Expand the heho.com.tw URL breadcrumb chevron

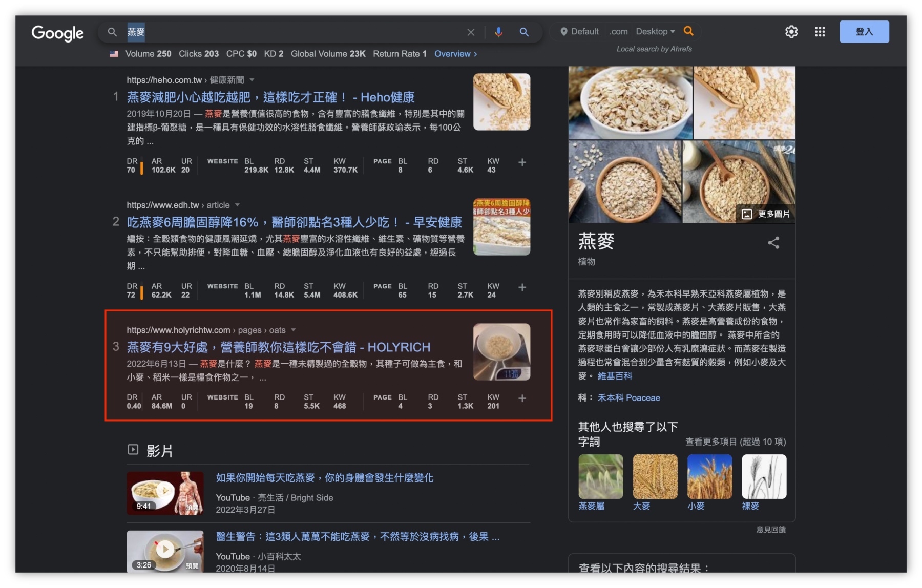[252, 80]
